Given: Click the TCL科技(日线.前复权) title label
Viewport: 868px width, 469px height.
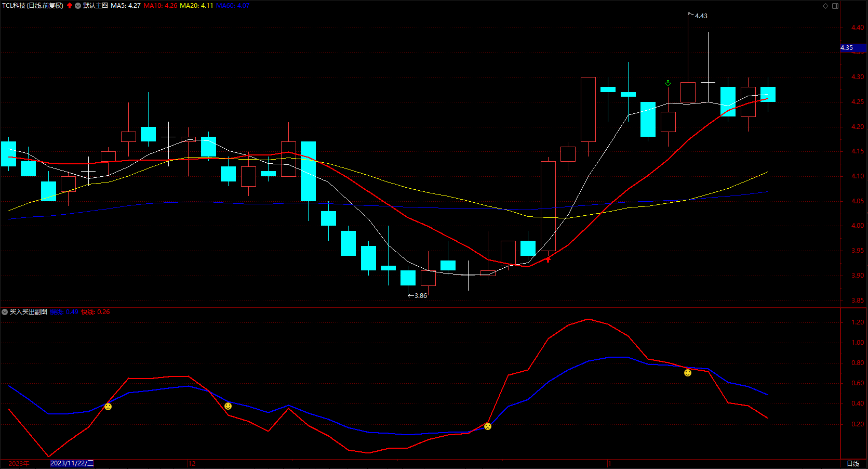Looking at the screenshot, I should 33,6.
